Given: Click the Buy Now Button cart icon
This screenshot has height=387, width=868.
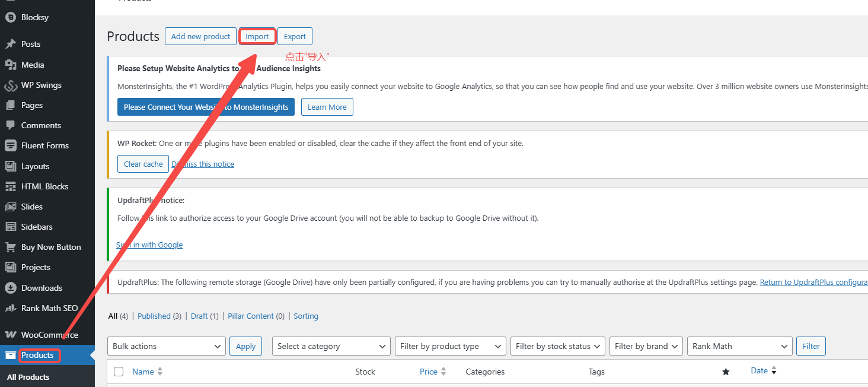Looking at the screenshot, I should [x=10, y=247].
